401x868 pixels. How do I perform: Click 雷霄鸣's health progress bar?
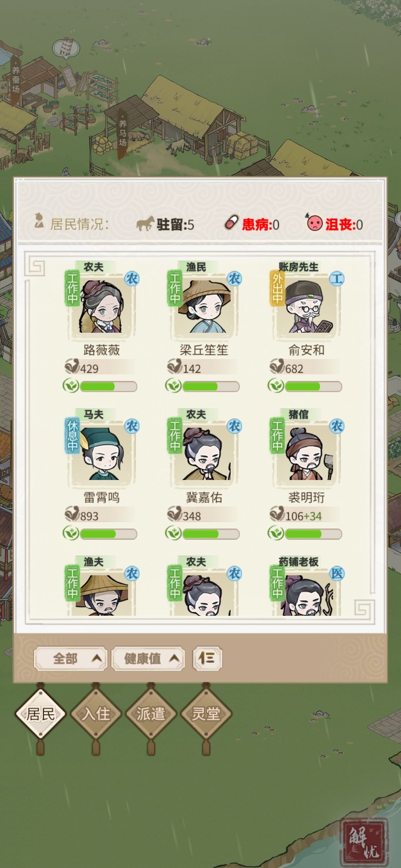(108, 534)
